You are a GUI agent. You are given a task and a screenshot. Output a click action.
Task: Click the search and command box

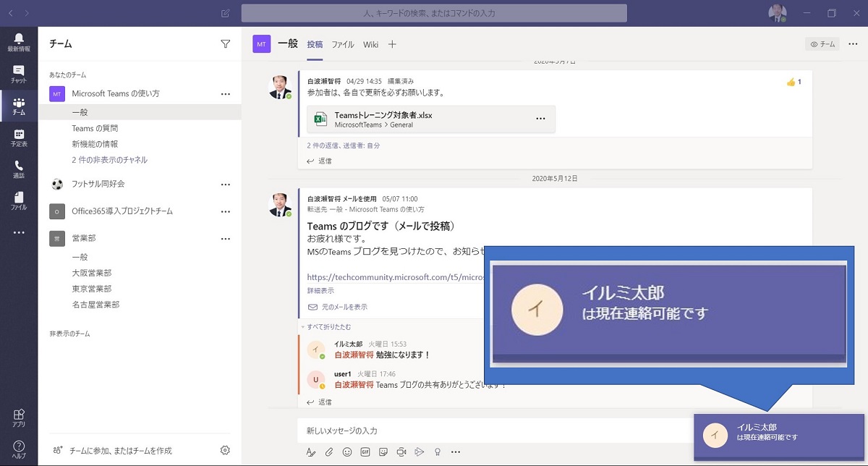click(x=434, y=13)
